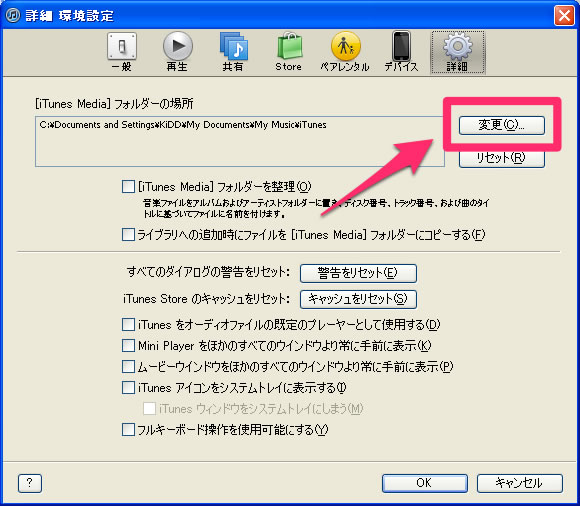Image resolution: width=580 pixels, height=506 pixels.
Task: Toggle copy files to iTunes Media folder checkbox
Action: 128,235
